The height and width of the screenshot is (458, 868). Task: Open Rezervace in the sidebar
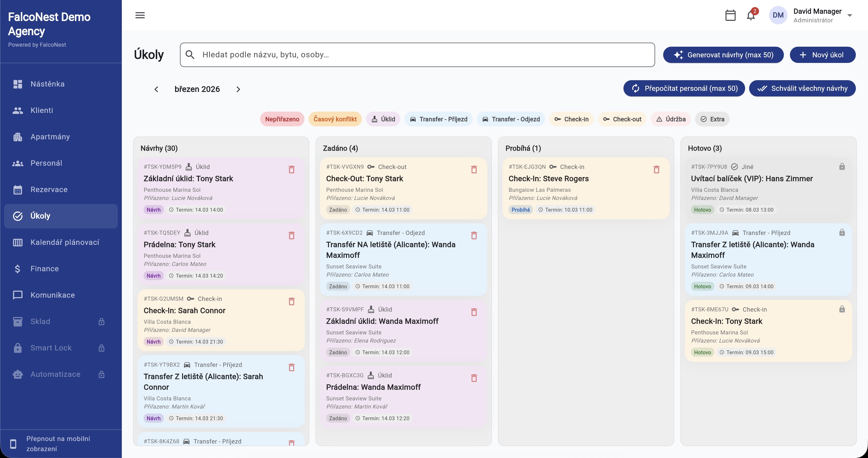(49, 190)
